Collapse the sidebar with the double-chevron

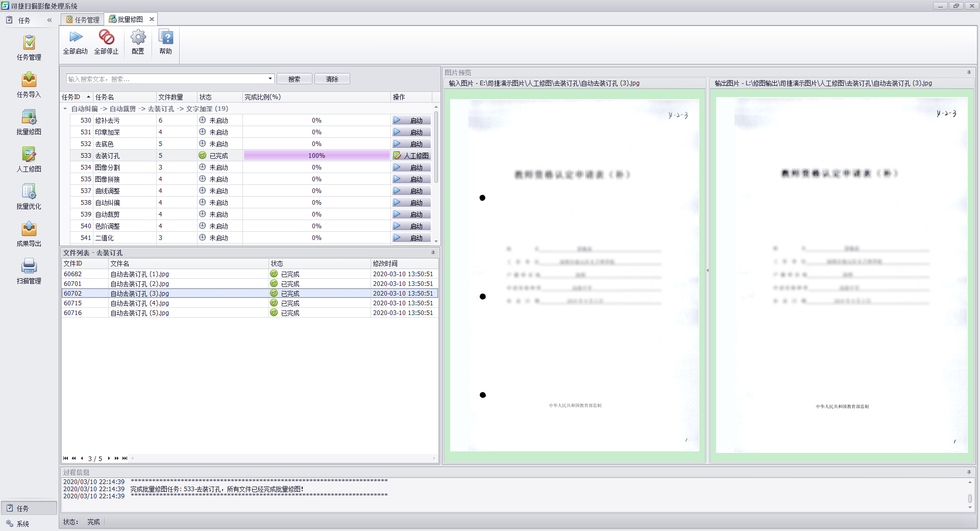(50, 20)
